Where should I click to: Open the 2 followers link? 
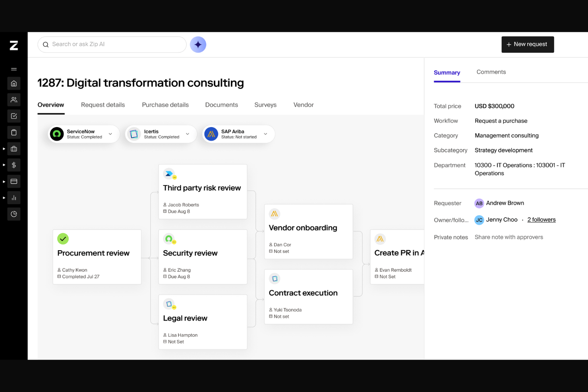pos(542,220)
